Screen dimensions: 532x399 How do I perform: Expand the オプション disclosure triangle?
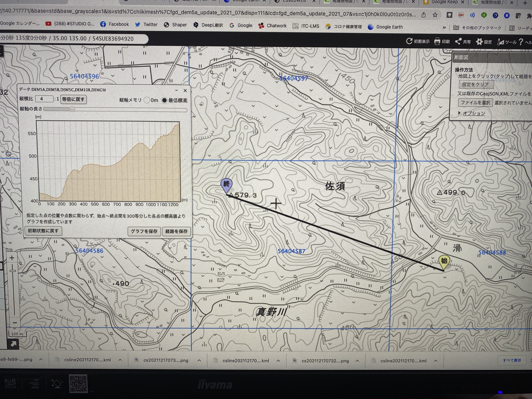point(459,113)
